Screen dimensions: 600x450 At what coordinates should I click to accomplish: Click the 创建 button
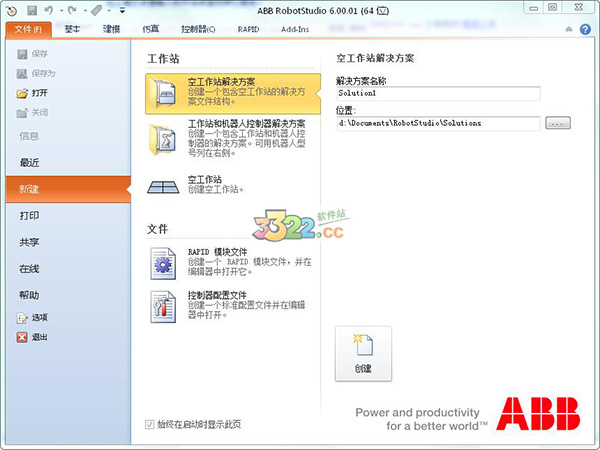pyautogui.click(x=364, y=354)
